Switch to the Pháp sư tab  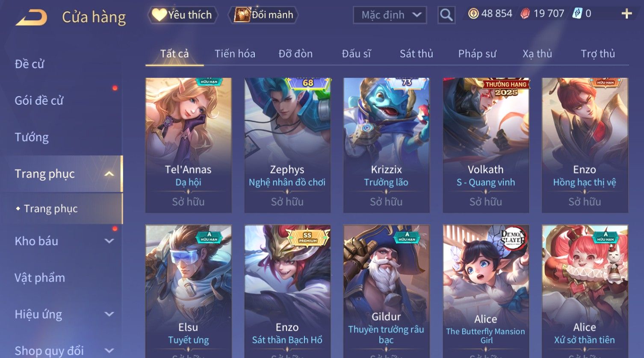click(x=477, y=54)
